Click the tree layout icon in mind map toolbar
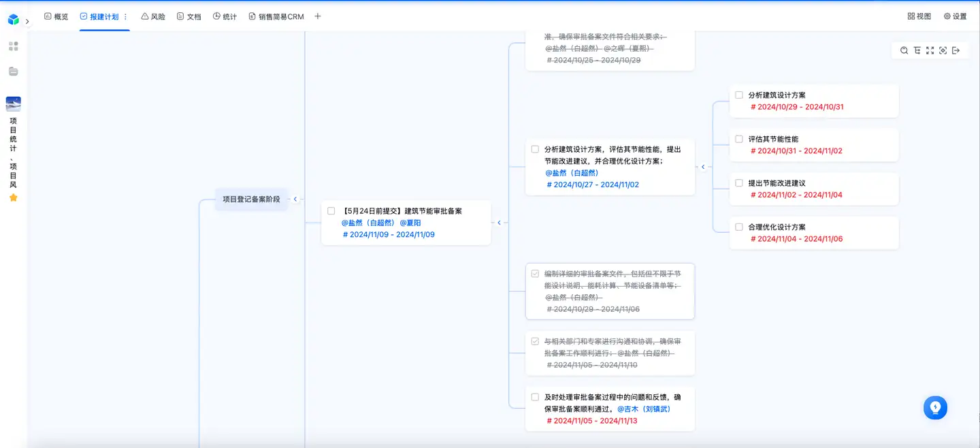The height and width of the screenshot is (448, 980). point(917,50)
